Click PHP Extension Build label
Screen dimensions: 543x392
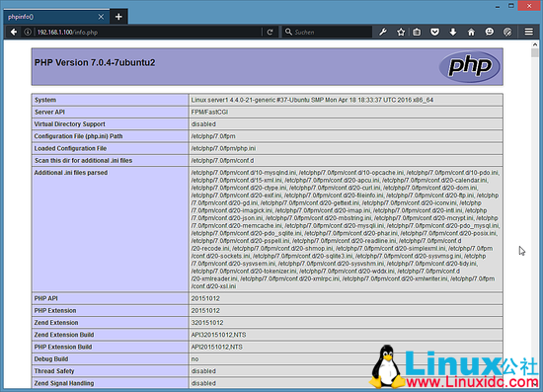[63, 347]
